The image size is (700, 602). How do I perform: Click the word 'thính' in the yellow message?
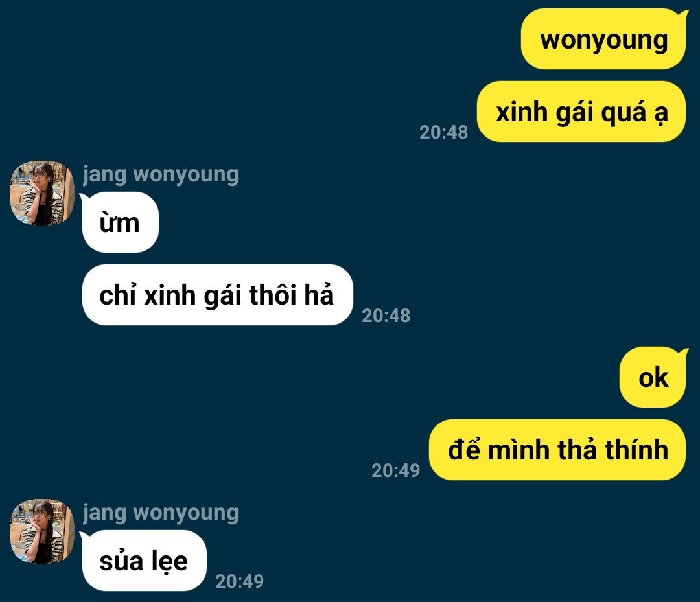pos(636,449)
